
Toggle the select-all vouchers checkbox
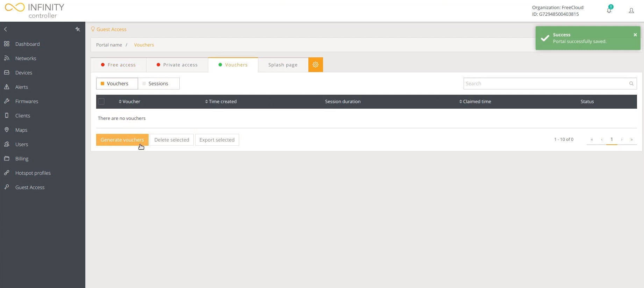tap(101, 102)
